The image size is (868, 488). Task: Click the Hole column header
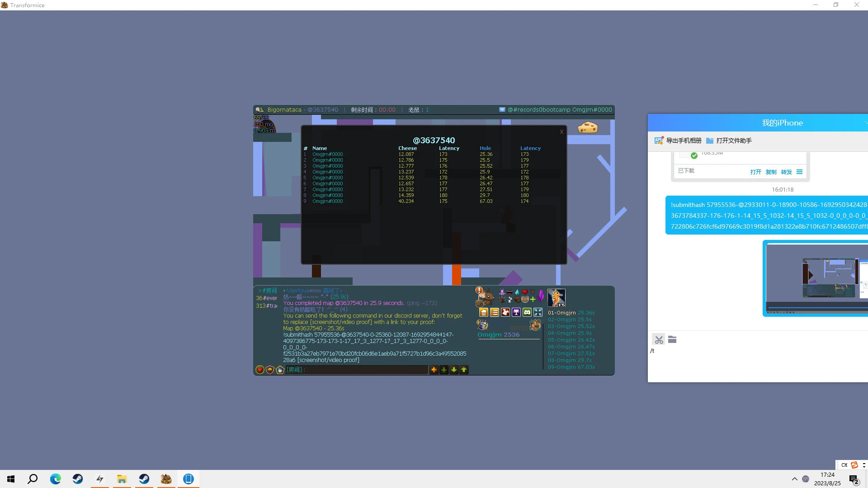[x=485, y=148]
